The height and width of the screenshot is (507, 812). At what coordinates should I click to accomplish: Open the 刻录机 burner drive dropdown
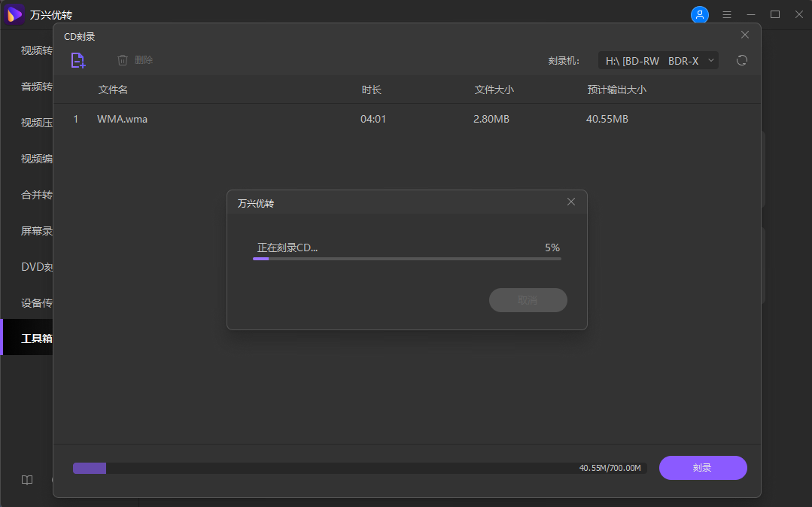pyautogui.click(x=658, y=60)
